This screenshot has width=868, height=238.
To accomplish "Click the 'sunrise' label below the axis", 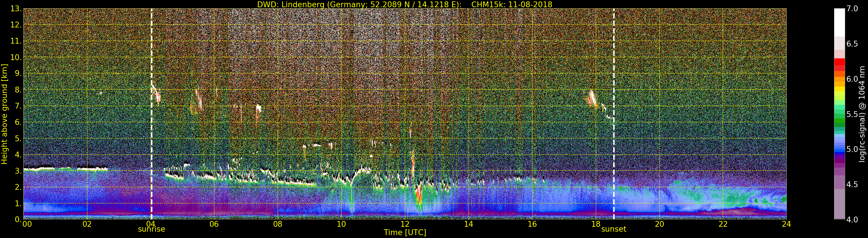I will point(152,229).
